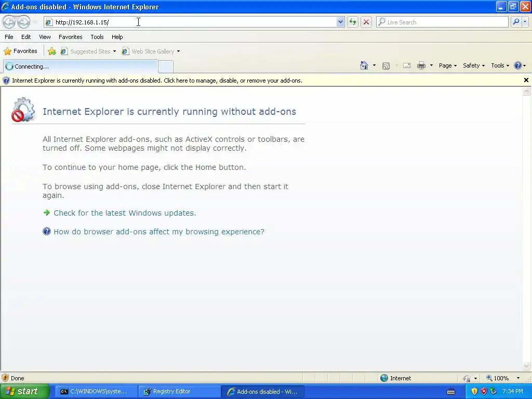Viewport: 532px width, 399px height.
Task: Click the 100% zoom level button
Action: click(498, 378)
